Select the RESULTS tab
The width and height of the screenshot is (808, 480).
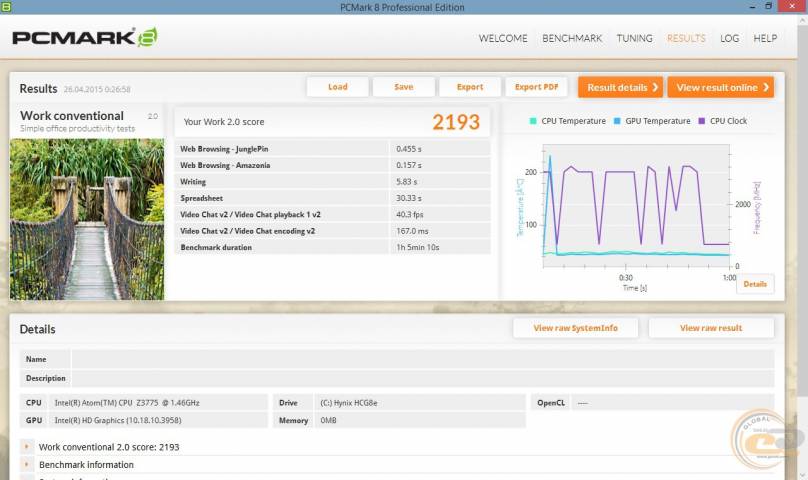click(686, 38)
